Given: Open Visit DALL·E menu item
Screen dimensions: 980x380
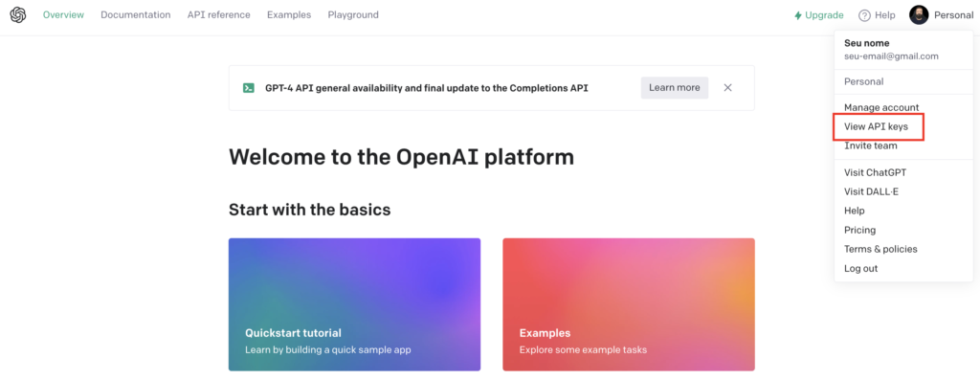Looking at the screenshot, I should click(871, 191).
